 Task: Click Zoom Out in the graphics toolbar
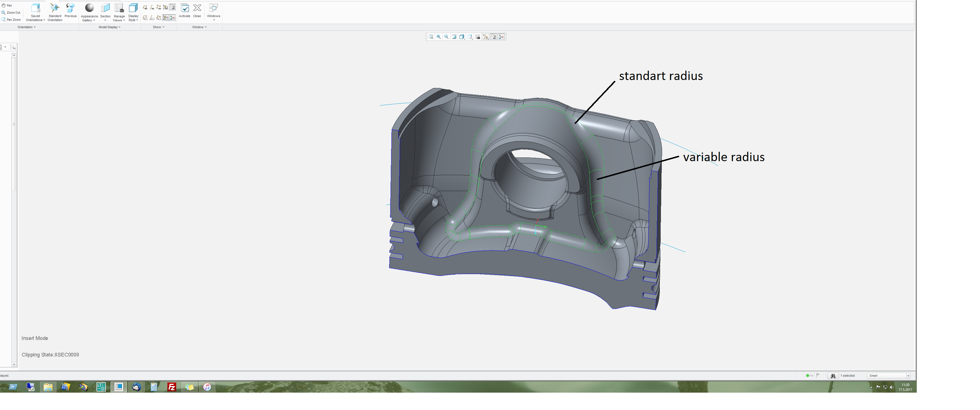[446, 37]
